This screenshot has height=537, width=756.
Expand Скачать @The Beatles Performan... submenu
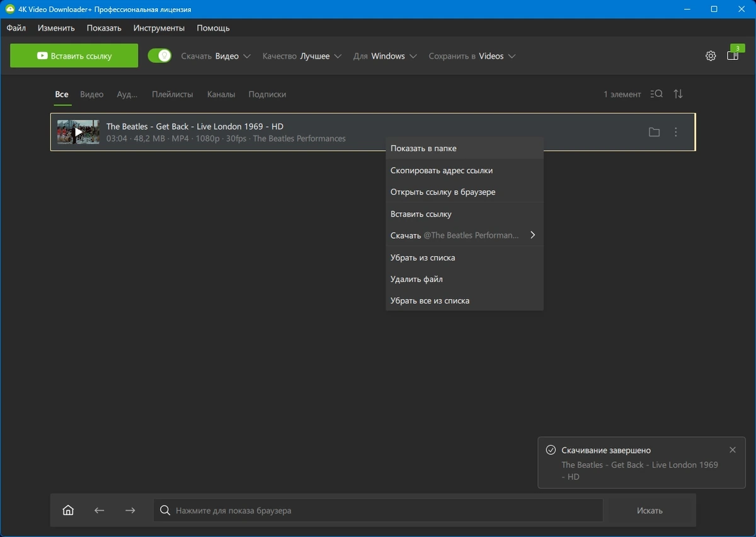[464, 235]
